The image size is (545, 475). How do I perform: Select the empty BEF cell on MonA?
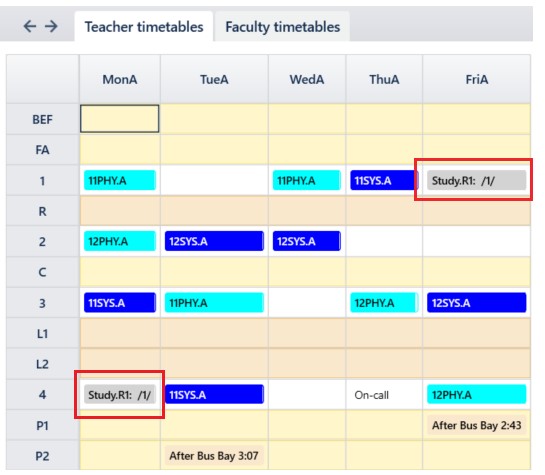[120, 119]
